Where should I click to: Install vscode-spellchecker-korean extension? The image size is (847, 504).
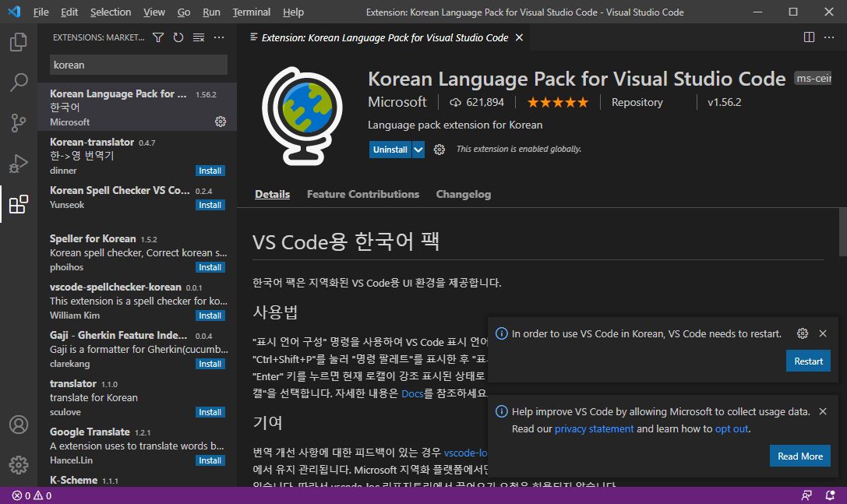(210, 315)
